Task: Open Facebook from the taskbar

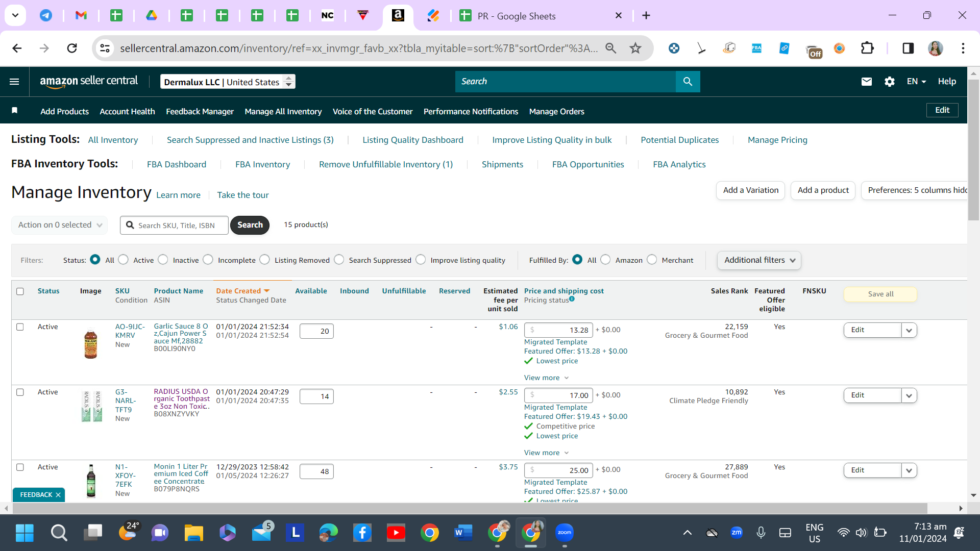Action: (362, 533)
